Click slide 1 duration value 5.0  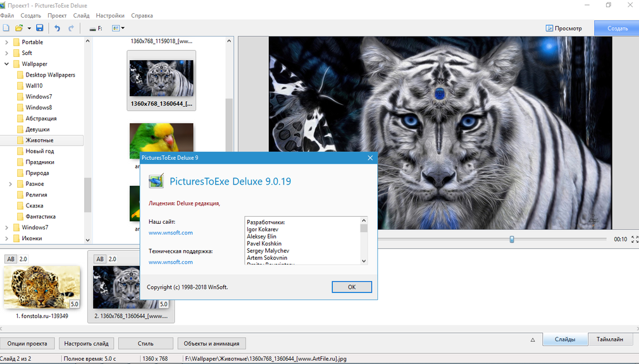(x=75, y=304)
